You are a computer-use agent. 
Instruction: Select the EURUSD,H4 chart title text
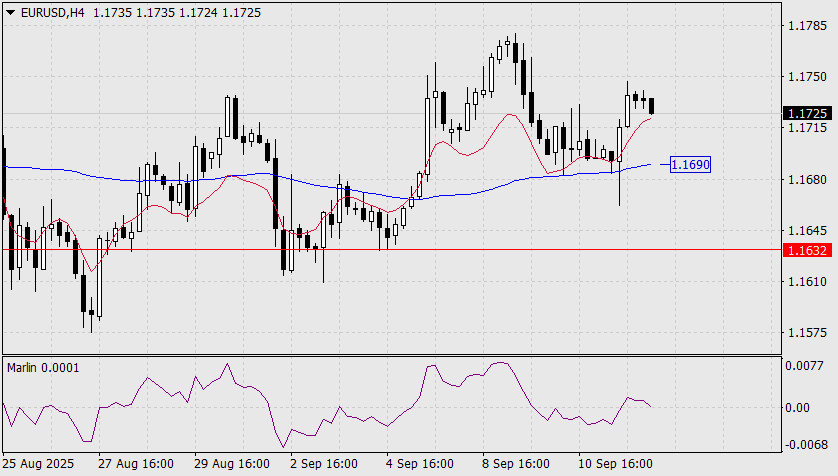tap(50, 11)
